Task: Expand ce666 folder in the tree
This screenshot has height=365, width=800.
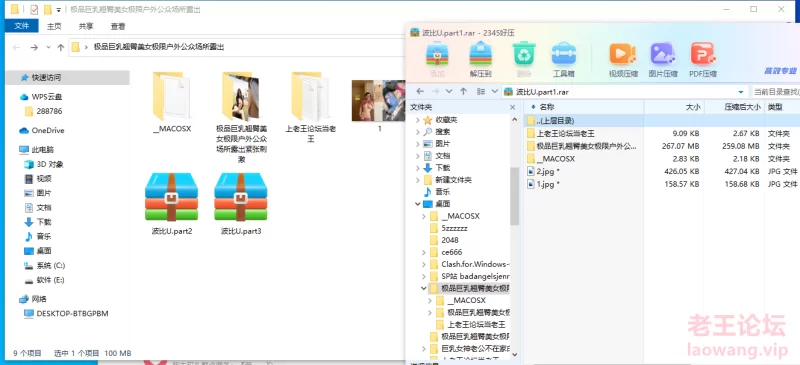Action: coord(424,252)
